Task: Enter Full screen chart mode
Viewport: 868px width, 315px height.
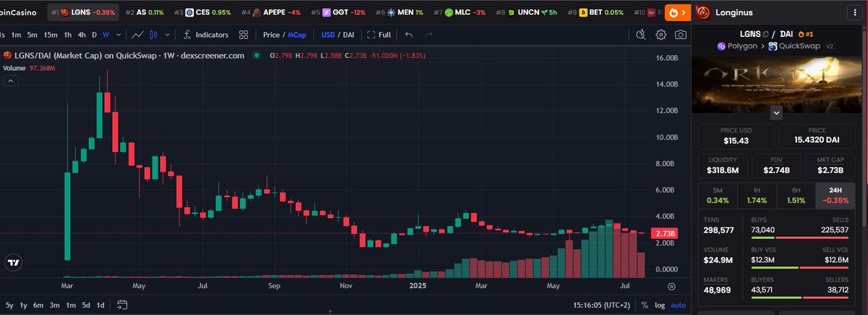Action: pyautogui.click(x=379, y=35)
